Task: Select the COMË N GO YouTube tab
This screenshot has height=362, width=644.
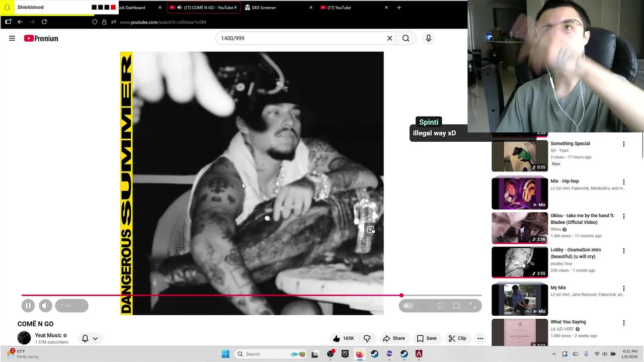Action: coord(203,8)
